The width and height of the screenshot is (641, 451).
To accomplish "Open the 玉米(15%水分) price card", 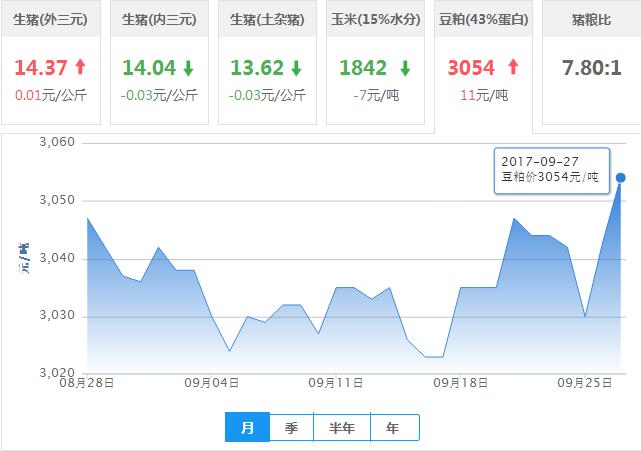I will pyautogui.click(x=375, y=63).
